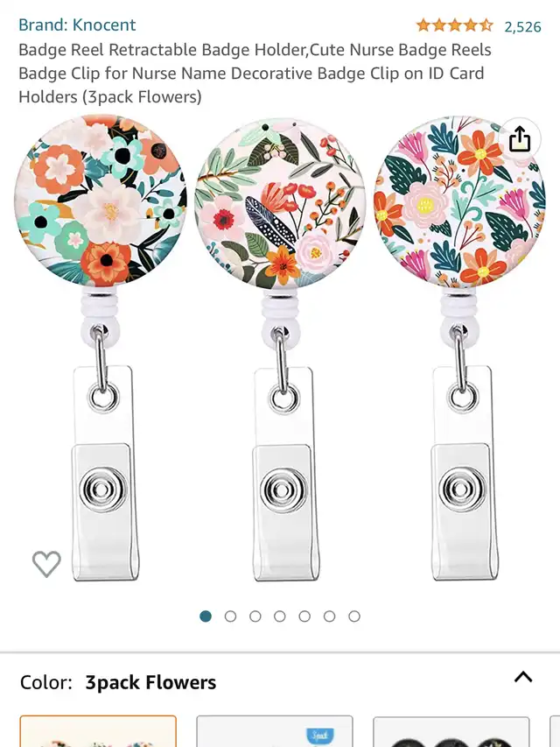Jump to the second image dot
This screenshot has width=560, height=747.
pyautogui.click(x=230, y=617)
